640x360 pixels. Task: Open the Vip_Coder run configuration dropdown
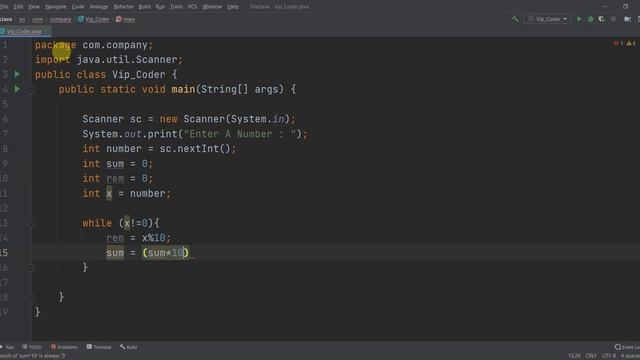[x=548, y=19]
